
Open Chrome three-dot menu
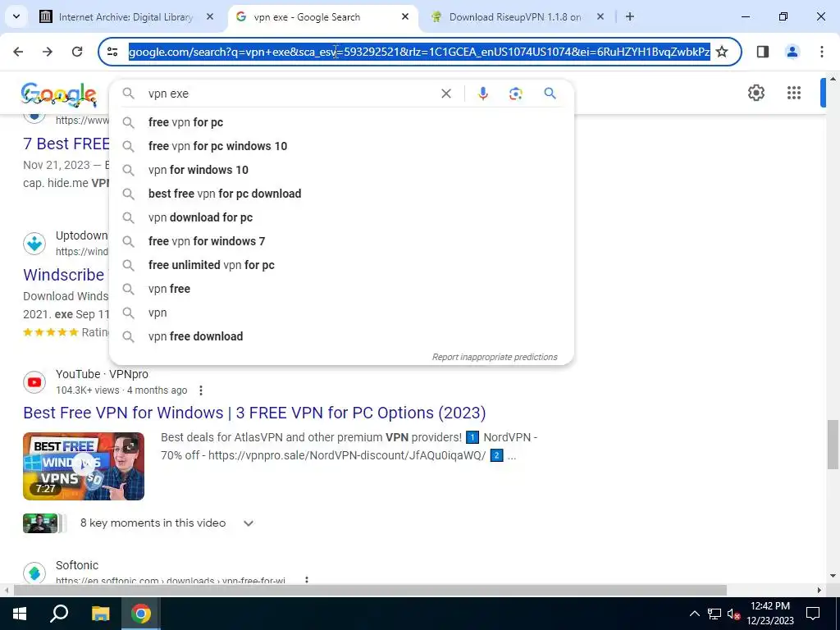tap(822, 52)
